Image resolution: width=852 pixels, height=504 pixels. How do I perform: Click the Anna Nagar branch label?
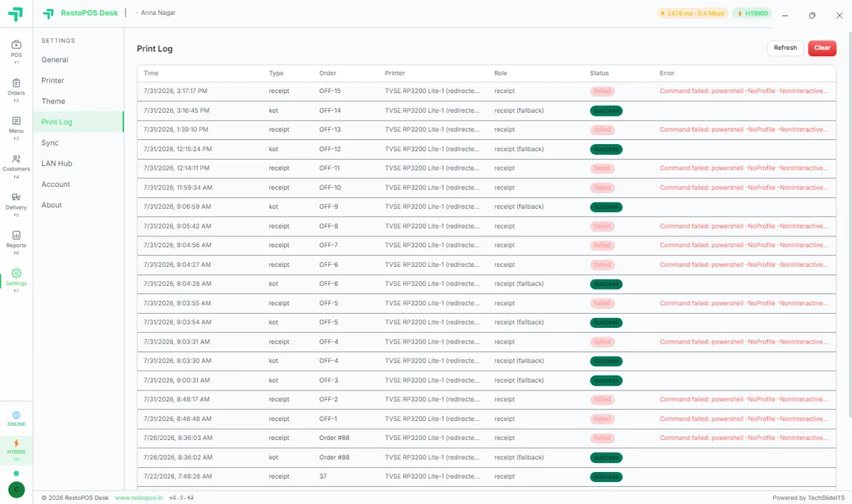(x=158, y=13)
